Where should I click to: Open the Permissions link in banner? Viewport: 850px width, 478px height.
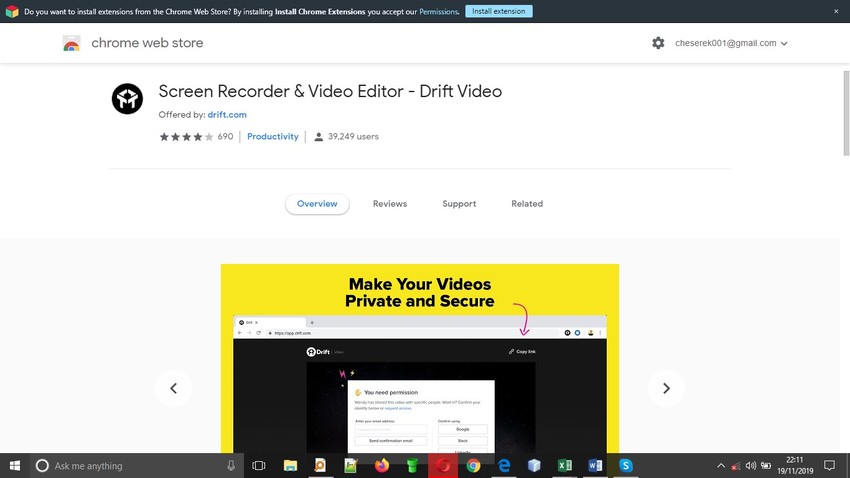point(439,11)
